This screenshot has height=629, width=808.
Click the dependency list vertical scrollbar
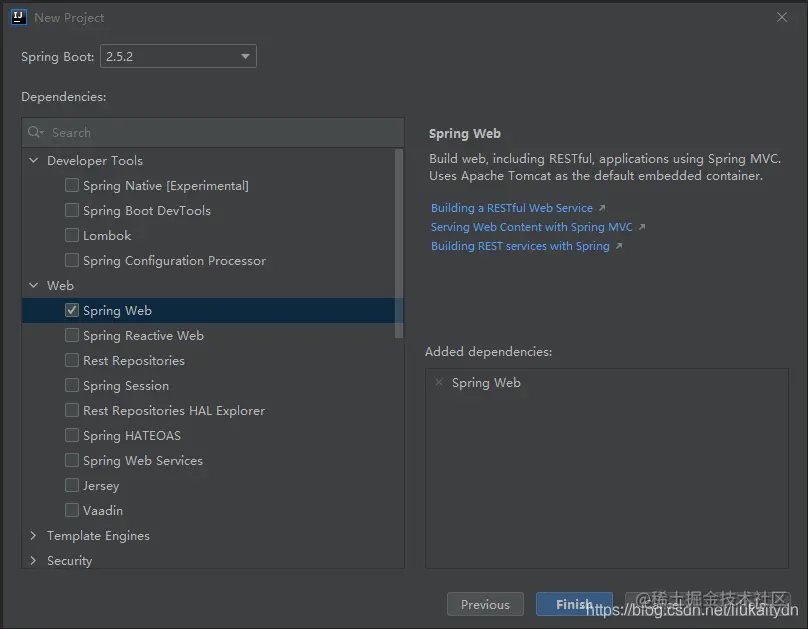click(x=398, y=244)
